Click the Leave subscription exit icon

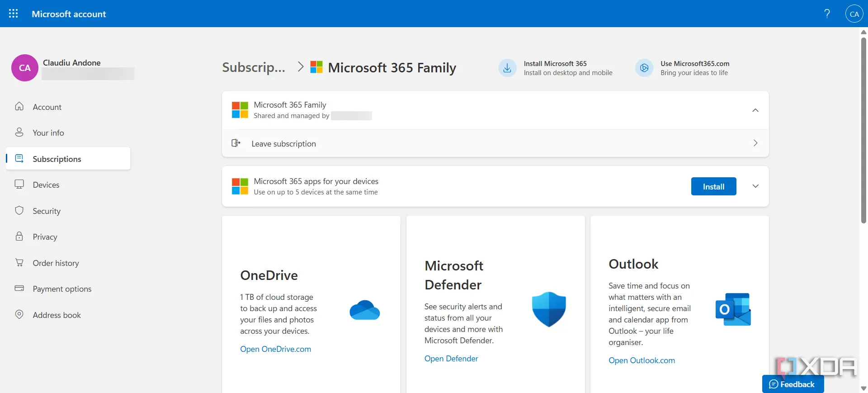[x=236, y=143]
